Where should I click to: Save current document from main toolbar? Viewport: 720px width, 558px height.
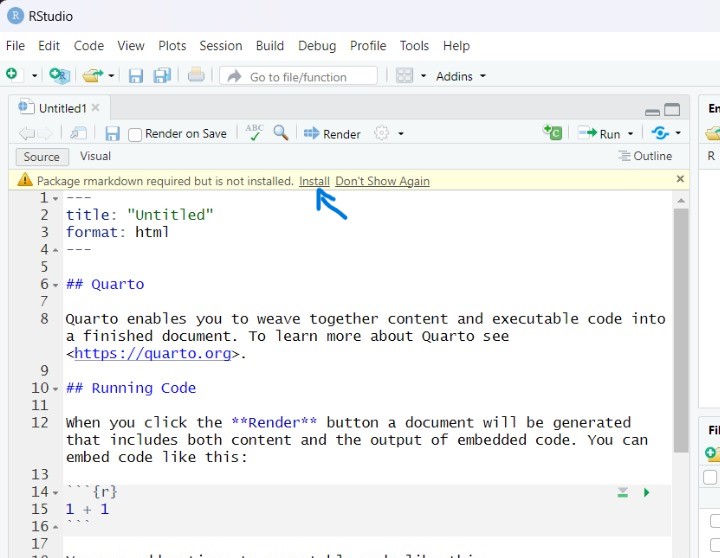(x=136, y=76)
